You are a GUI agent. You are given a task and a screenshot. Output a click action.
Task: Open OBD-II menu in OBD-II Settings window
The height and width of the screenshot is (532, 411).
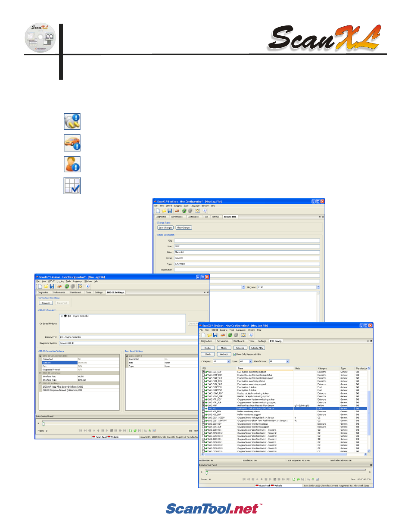click(x=51, y=281)
